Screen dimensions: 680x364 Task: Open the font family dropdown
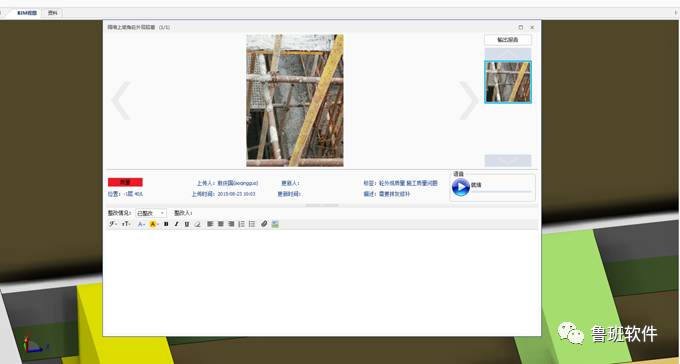pos(113,224)
